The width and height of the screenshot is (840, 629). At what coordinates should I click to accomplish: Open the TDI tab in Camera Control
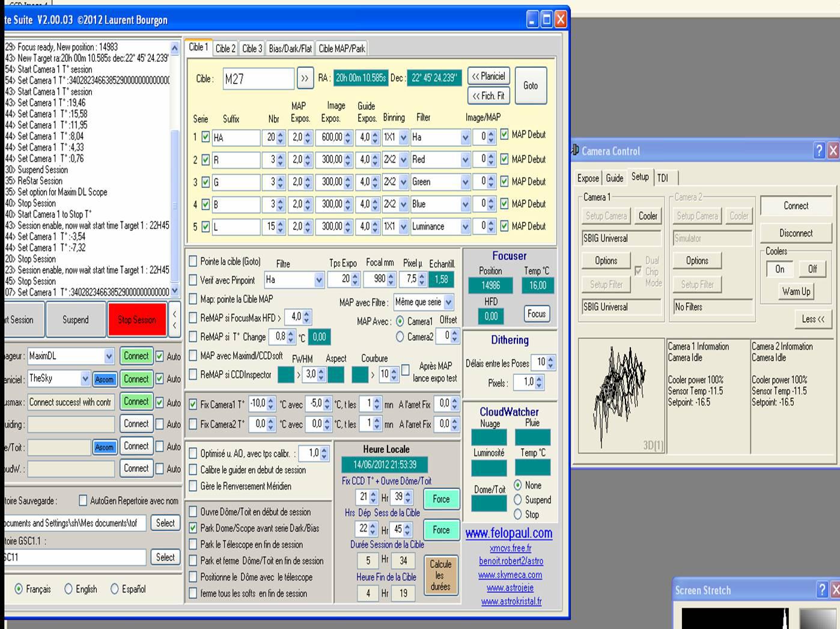[662, 178]
